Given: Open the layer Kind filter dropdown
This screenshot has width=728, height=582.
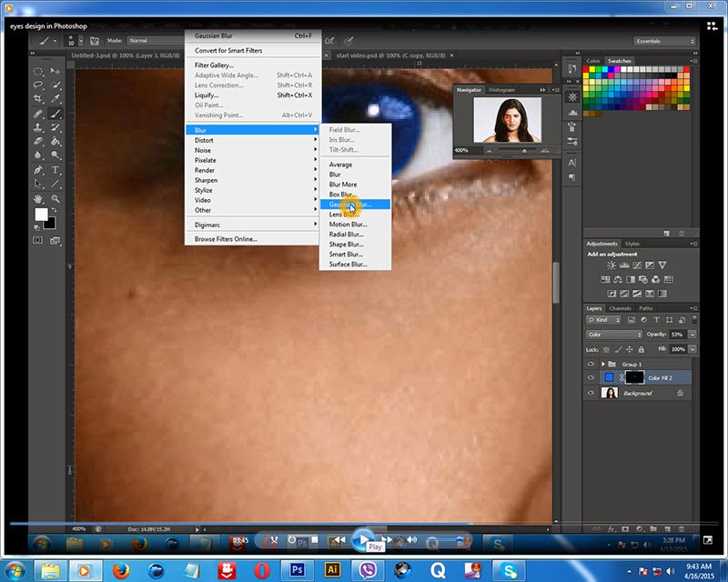Looking at the screenshot, I should (x=603, y=320).
